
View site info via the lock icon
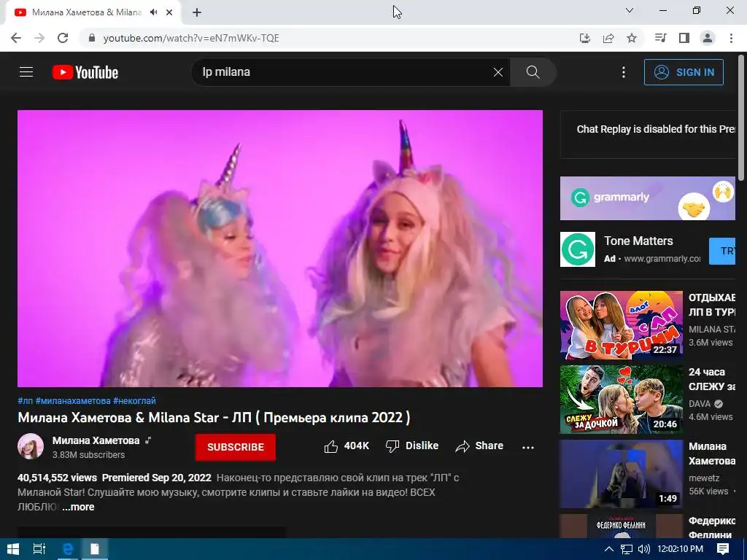pos(93,38)
